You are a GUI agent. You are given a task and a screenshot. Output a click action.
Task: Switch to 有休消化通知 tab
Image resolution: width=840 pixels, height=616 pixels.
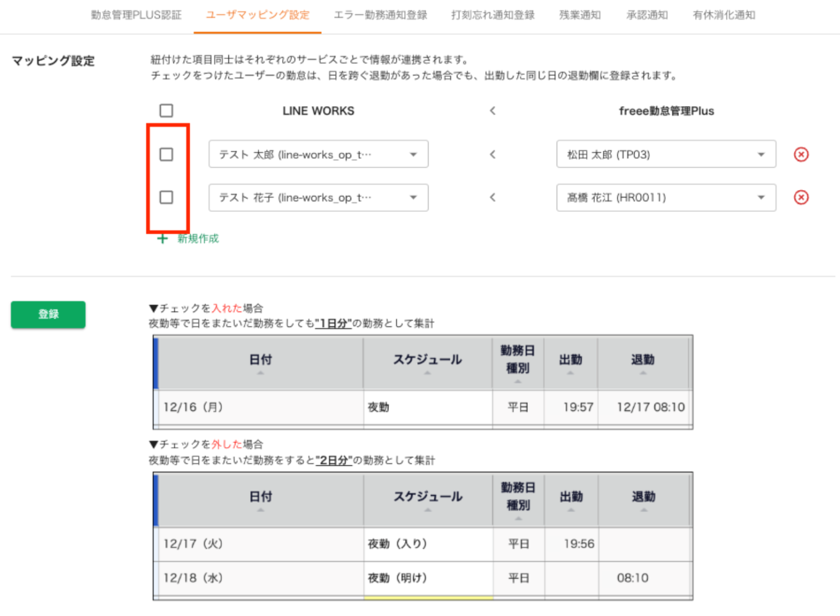point(724,15)
